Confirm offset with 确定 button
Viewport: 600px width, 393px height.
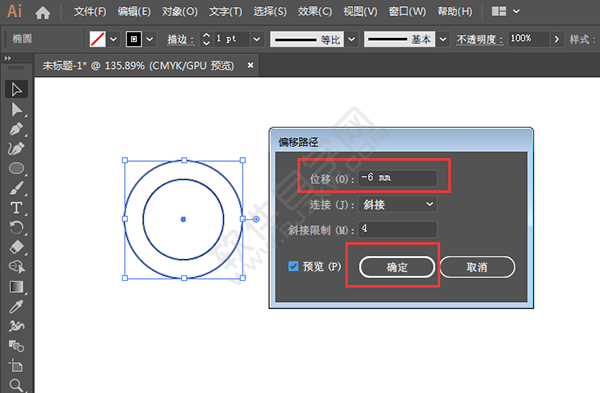tap(397, 267)
